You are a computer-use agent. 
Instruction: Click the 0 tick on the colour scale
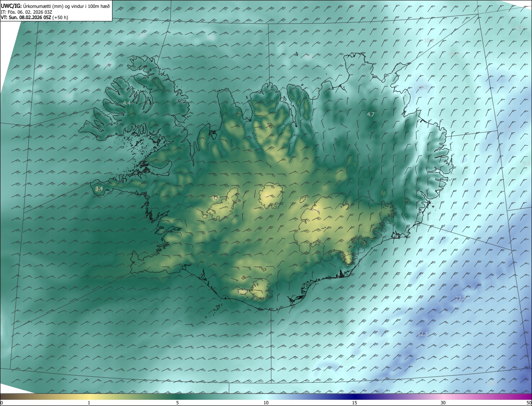2,403
